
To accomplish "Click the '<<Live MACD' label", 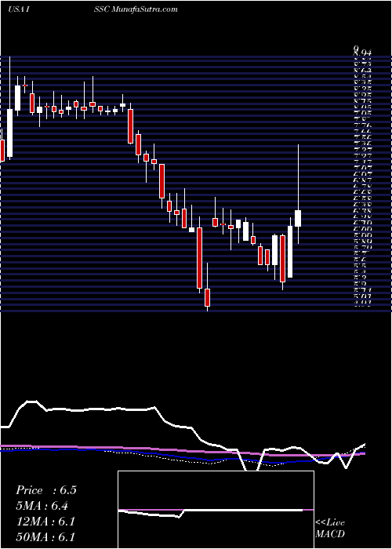I will 330,529.
